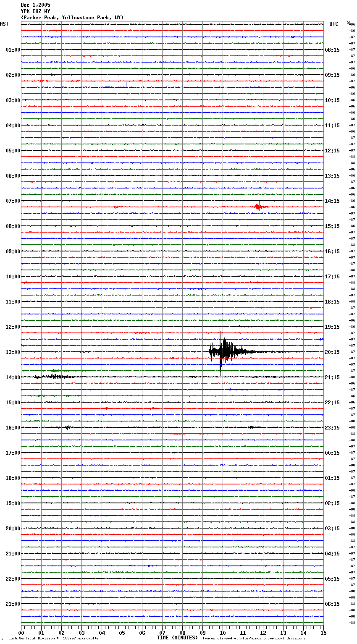357x644 pixels.
Task: Click 'Each Vertical Division = 166.67 microvolts' note
Action: pos(53,639)
